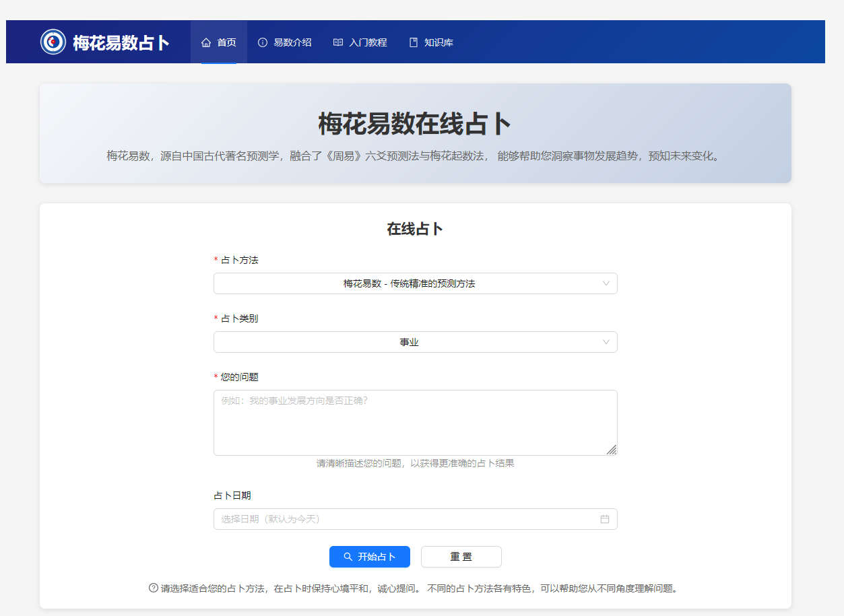Click the 选择日期 date input field

(416, 519)
